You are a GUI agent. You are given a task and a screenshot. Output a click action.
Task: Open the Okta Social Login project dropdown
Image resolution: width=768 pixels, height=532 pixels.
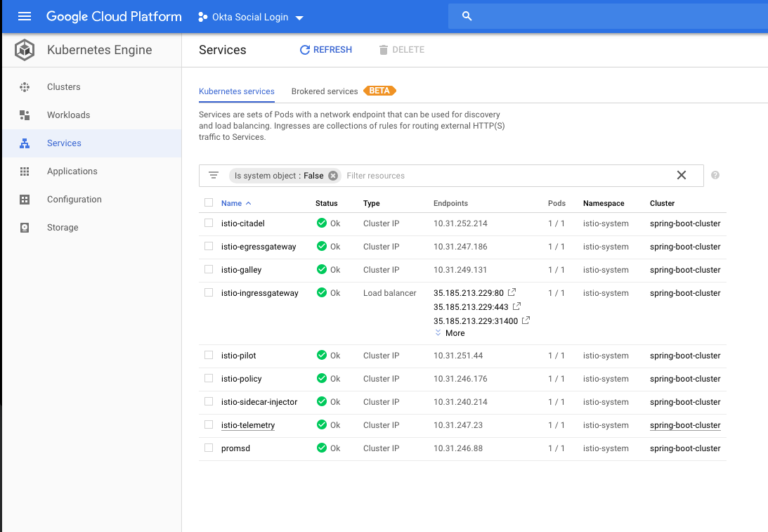coord(250,17)
